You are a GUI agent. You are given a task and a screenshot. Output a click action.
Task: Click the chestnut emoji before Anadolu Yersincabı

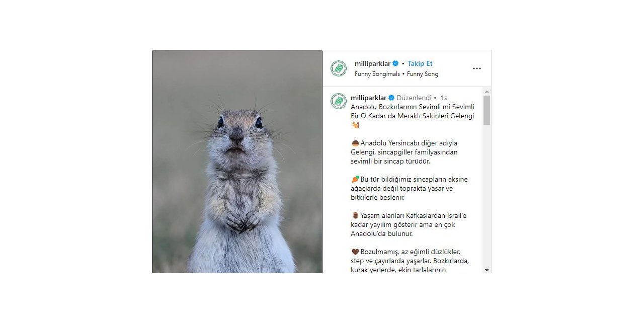point(355,143)
